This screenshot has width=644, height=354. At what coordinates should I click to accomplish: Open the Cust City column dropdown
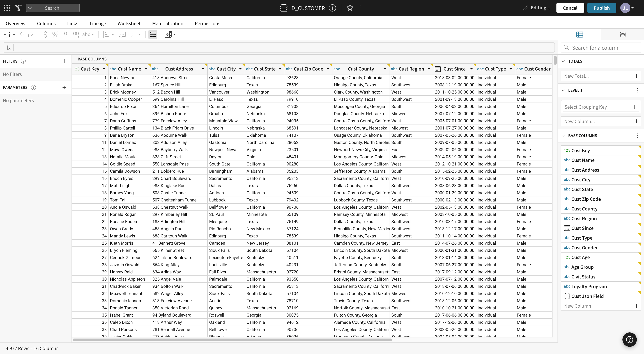coord(240,69)
